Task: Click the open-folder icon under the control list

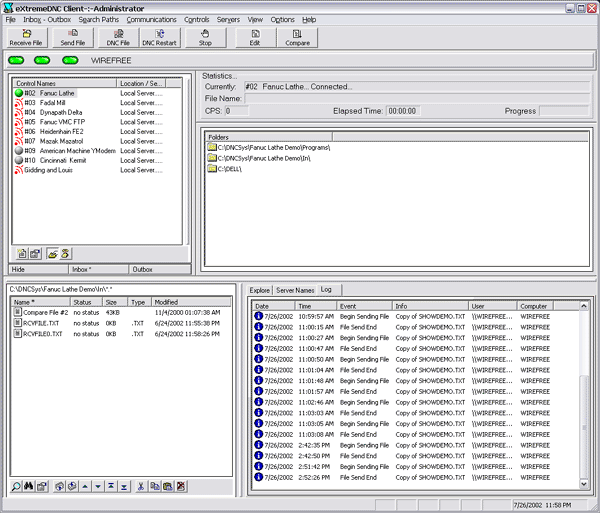Action: (52, 253)
